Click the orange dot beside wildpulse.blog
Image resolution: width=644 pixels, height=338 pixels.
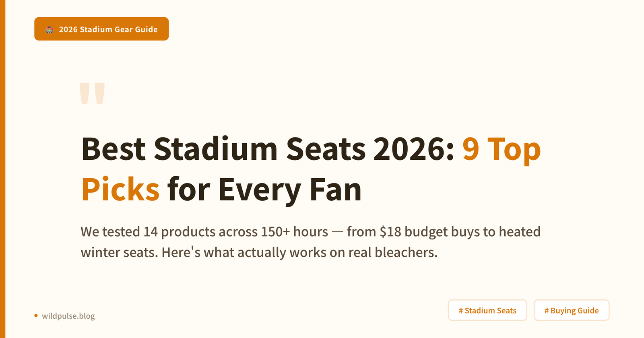tap(36, 315)
